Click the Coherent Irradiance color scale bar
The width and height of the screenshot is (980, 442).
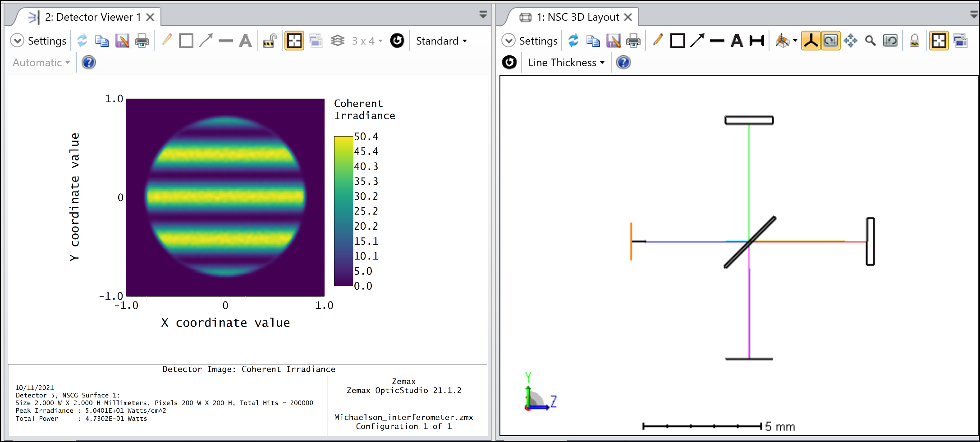[343, 211]
